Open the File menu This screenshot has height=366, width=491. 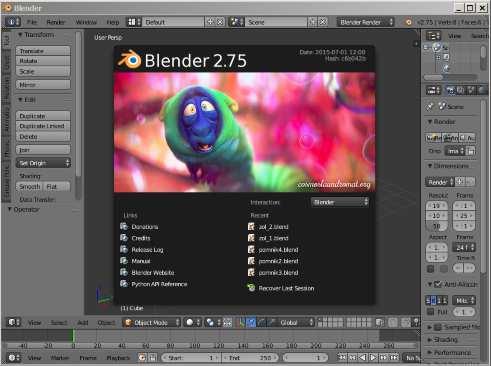(32, 22)
